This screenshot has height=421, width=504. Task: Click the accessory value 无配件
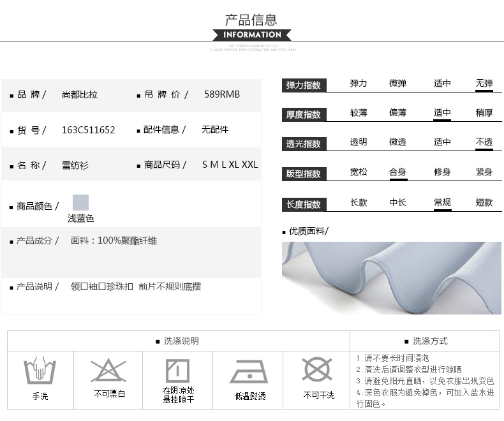(215, 130)
